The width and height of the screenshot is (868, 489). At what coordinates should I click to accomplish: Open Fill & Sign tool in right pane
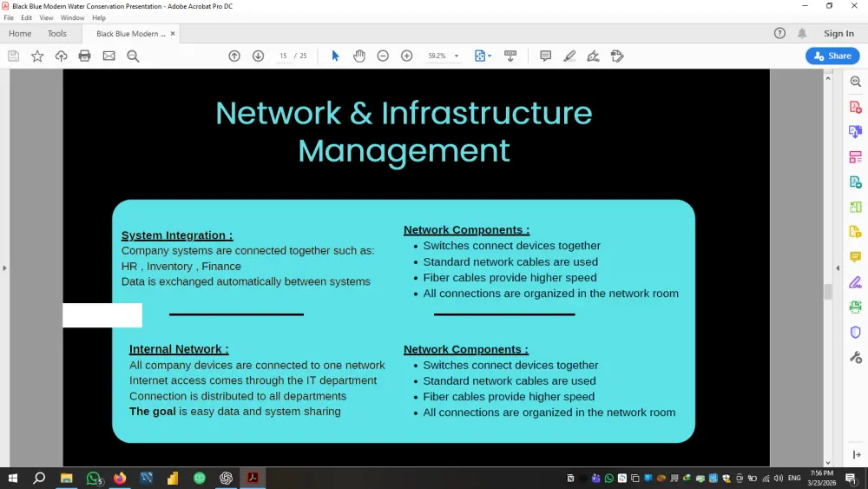(855, 282)
